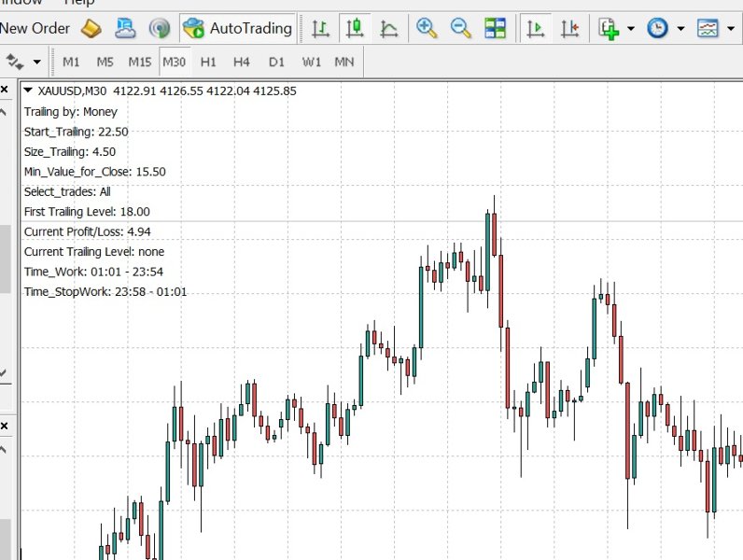Screen dimensions: 743x560
Task: Open the Indicators dropdown arrow
Action: tap(631, 28)
